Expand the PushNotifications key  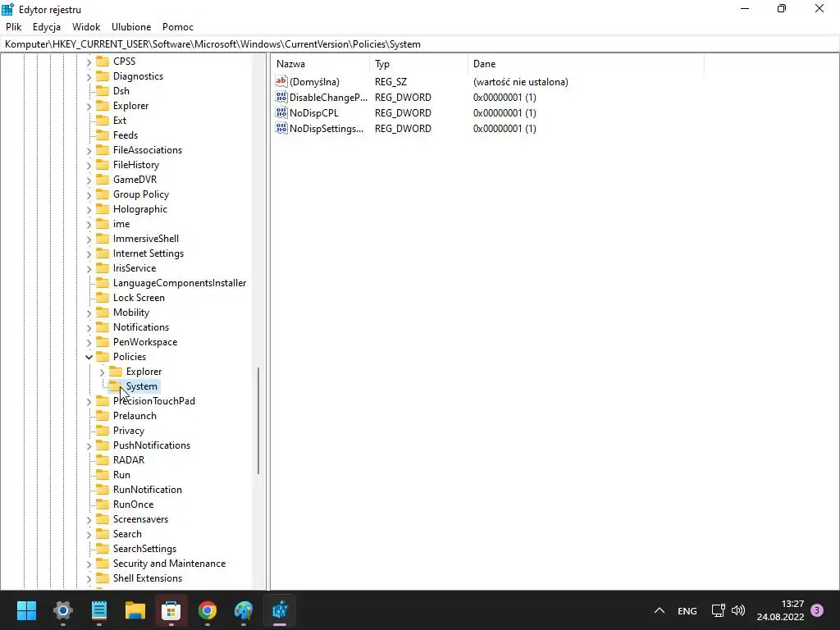pyautogui.click(x=89, y=446)
